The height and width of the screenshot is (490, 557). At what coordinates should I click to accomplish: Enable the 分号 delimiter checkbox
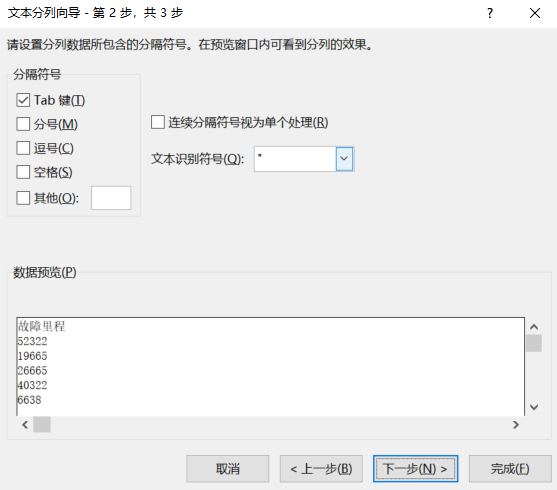pyautogui.click(x=23, y=124)
